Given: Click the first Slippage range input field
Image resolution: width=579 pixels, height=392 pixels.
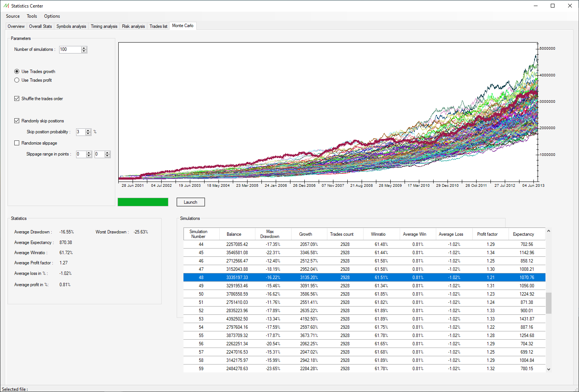Looking at the screenshot, I should [81, 154].
